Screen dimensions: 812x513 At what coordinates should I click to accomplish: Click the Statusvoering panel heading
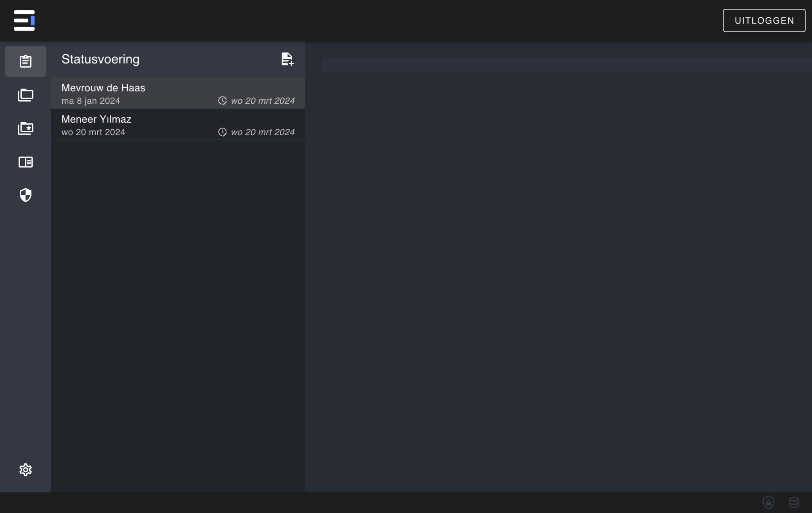point(100,59)
